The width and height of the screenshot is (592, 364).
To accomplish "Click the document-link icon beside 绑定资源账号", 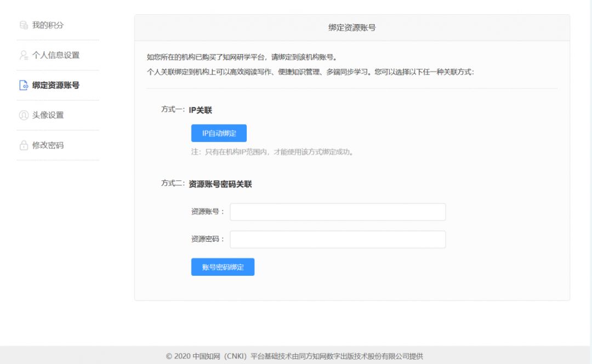I will pos(24,86).
